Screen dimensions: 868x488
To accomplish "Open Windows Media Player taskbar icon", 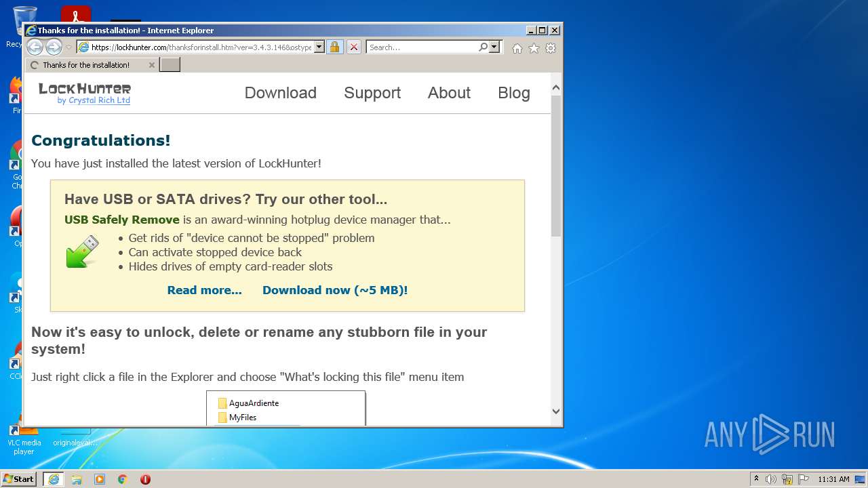I will point(100,479).
